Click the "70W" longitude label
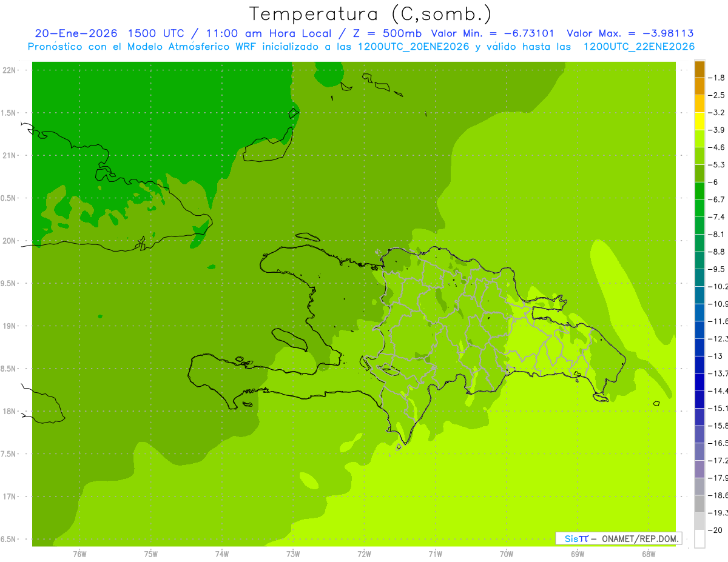Image resolution: width=728 pixels, height=562 pixels. point(507,554)
